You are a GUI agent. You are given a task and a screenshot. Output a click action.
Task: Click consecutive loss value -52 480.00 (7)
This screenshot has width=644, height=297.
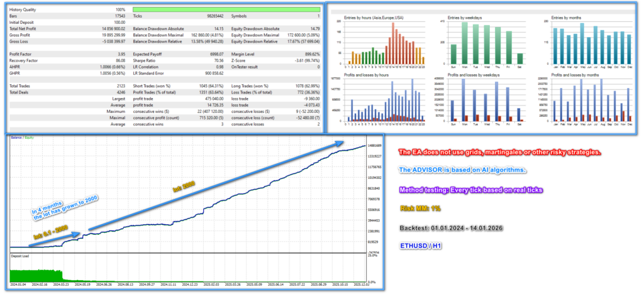pos(308,118)
